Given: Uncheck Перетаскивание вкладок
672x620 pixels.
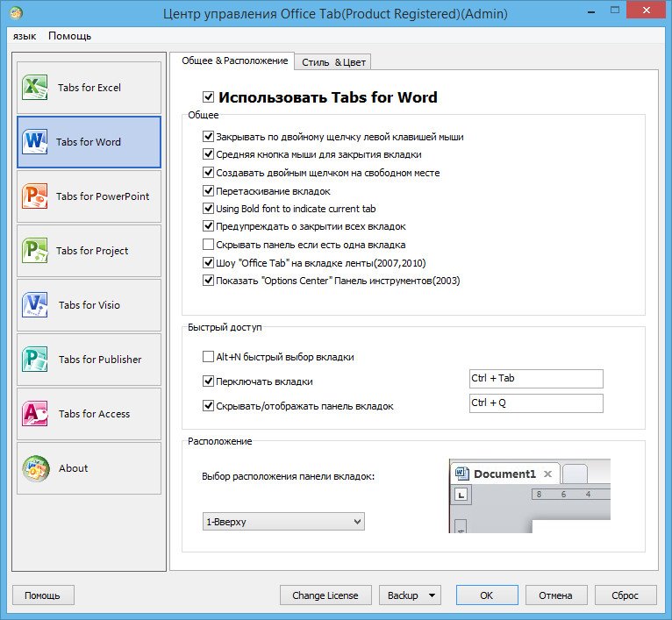Looking at the screenshot, I should point(208,191).
